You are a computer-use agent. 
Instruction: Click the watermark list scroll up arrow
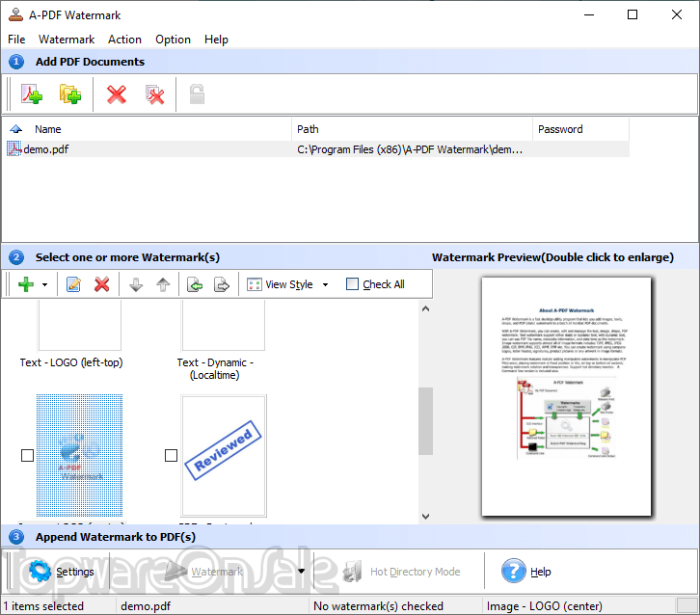(426, 308)
